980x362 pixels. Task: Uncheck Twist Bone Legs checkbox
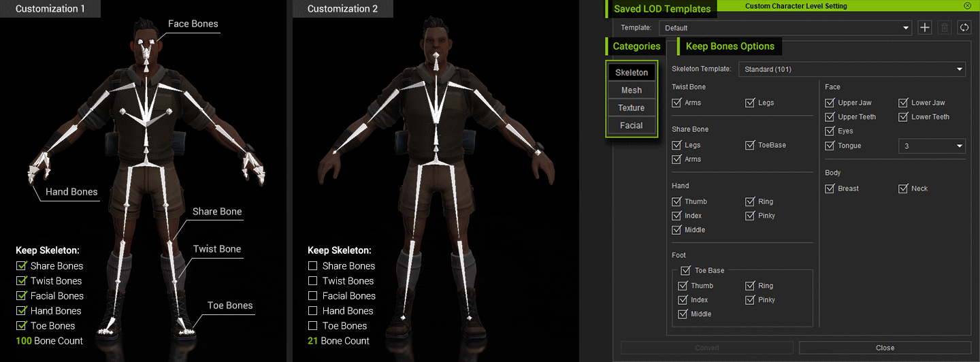750,103
